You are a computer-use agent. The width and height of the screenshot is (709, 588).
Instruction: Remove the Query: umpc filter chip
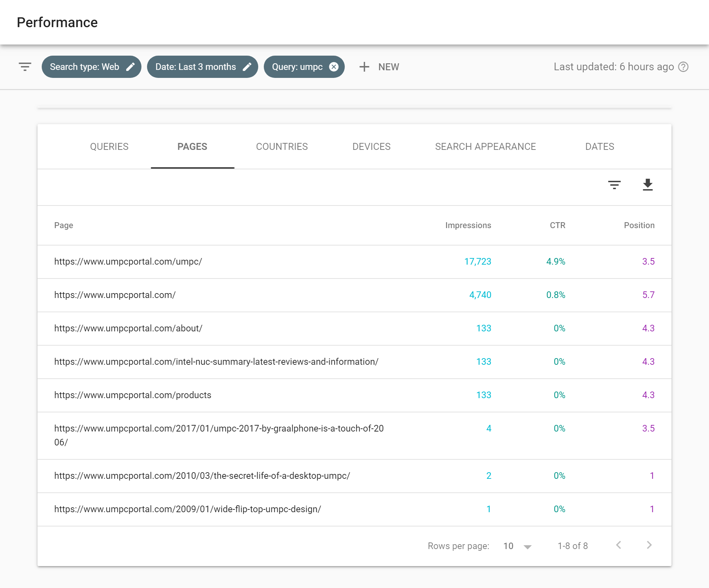click(x=334, y=67)
